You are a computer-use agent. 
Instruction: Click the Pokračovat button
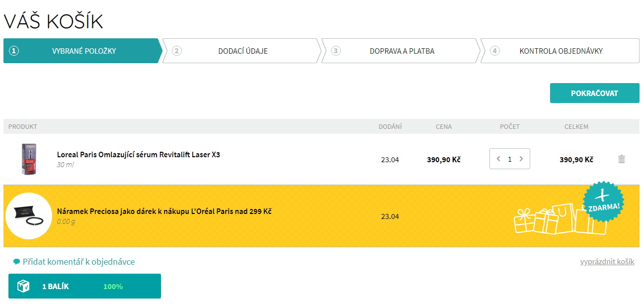(x=594, y=93)
